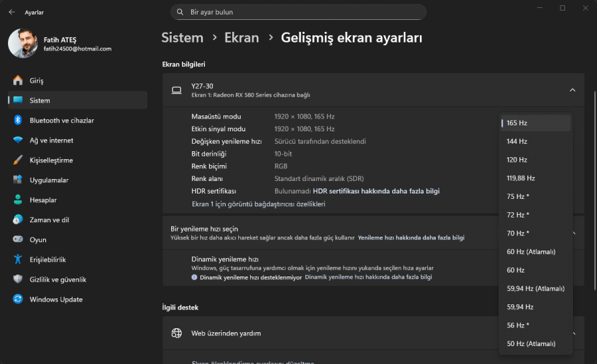
Task: Open the Uygulamalar section
Action: click(x=48, y=180)
